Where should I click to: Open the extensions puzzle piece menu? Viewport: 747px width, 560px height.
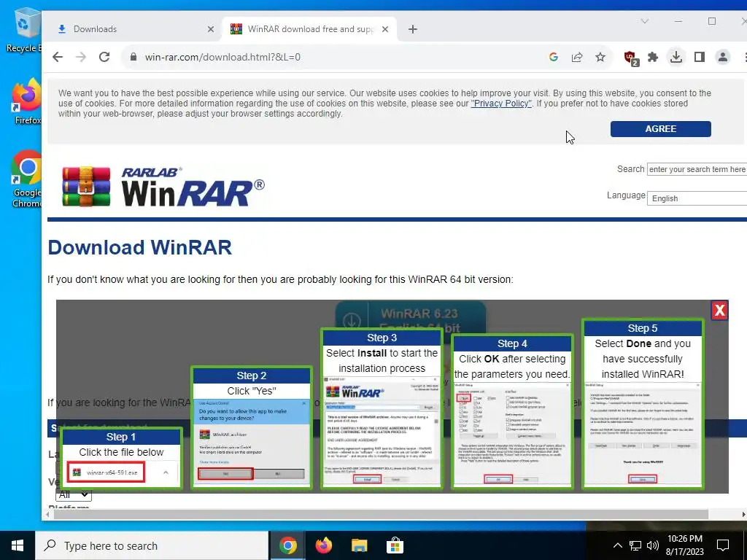[653, 57]
